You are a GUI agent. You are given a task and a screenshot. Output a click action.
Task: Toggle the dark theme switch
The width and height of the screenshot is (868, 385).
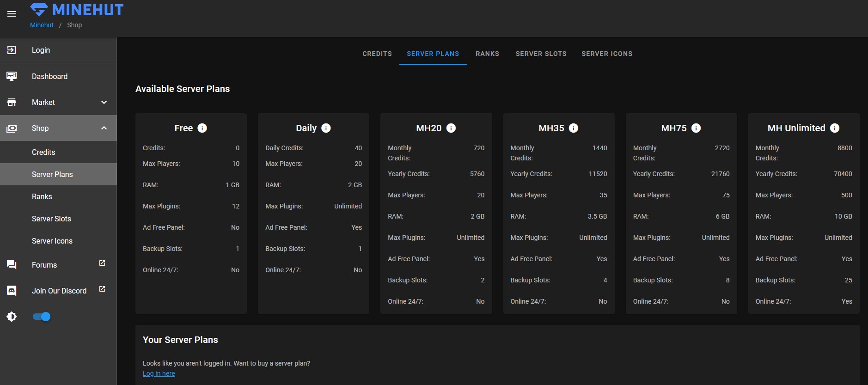click(42, 317)
